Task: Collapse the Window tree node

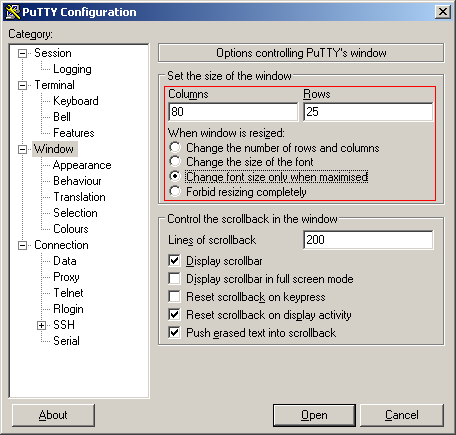Action: (22, 149)
